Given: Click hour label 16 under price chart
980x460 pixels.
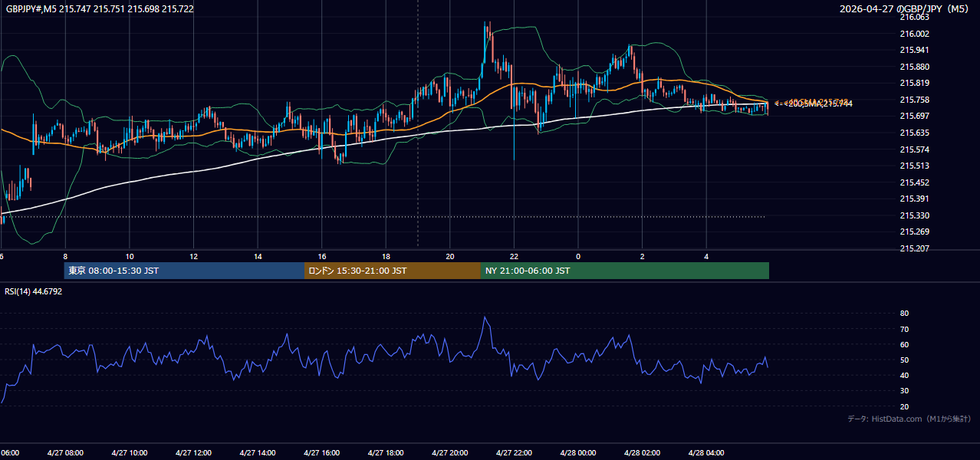Looking at the screenshot, I should [x=322, y=256].
